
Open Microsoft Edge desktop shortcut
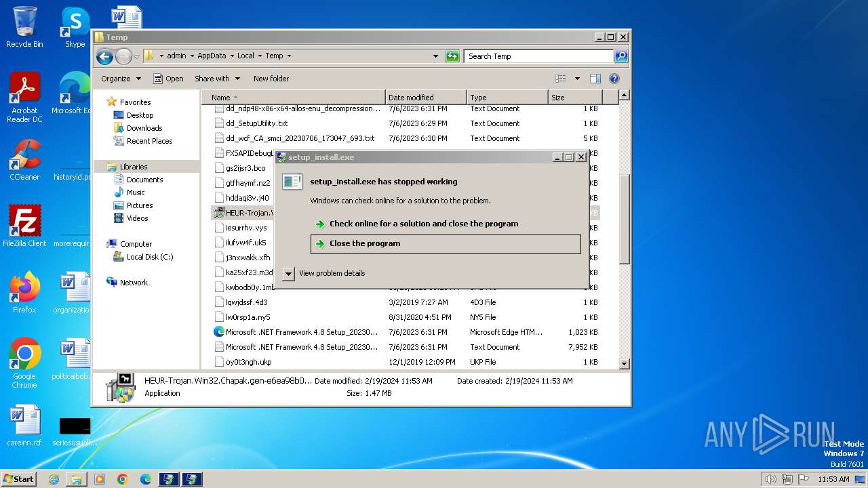[72, 94]
